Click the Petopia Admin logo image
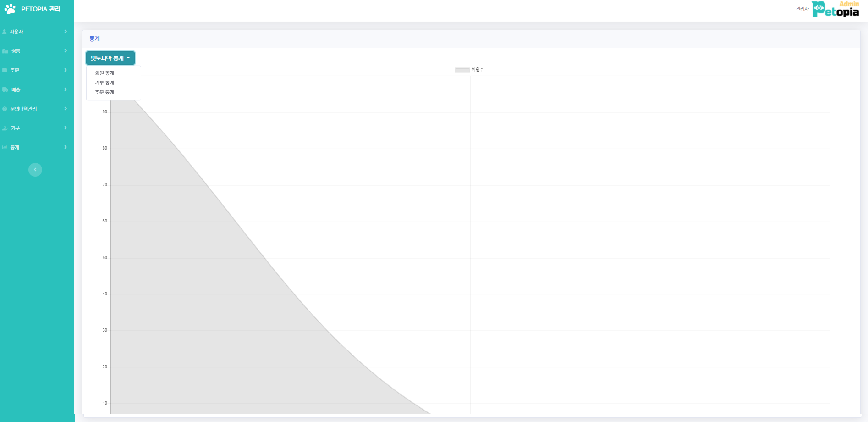Viewport: 868px width, 422px height. [x=835, y=9]
